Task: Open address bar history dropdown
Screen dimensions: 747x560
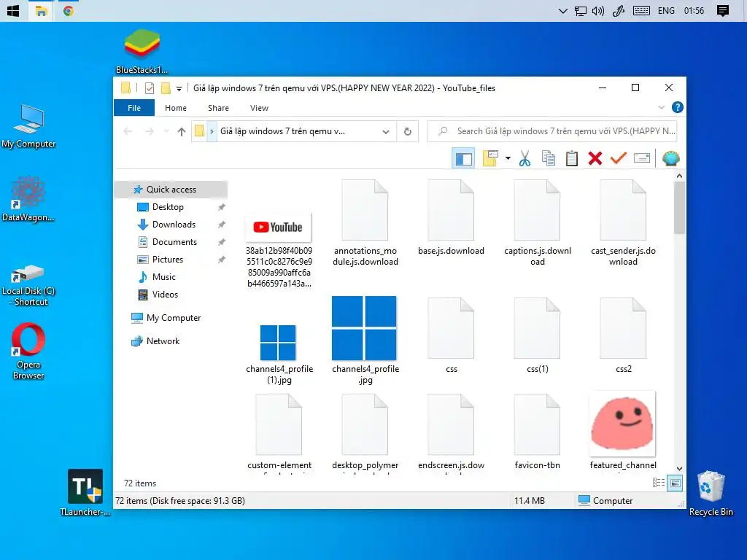Action: 385,131
